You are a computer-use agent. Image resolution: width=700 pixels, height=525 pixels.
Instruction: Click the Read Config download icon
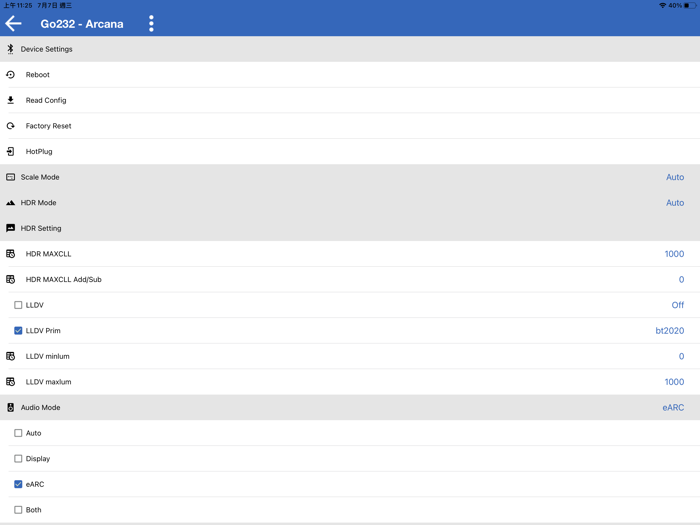[10, 100]
